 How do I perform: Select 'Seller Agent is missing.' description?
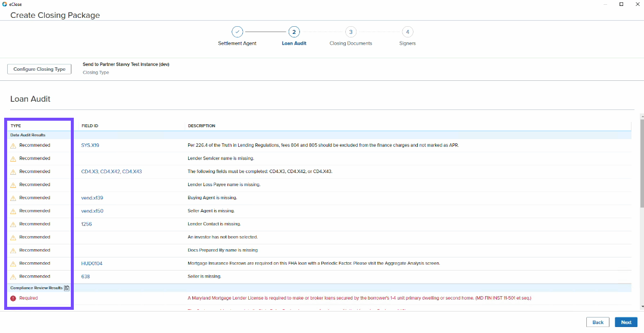pyautogui.click(x=211, y=211)
